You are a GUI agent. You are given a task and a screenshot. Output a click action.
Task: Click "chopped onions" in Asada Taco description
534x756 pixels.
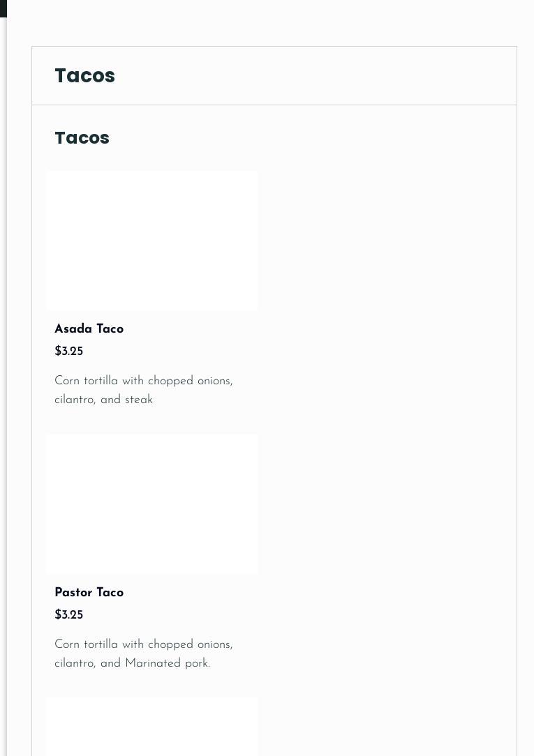(x=190, y=381)
